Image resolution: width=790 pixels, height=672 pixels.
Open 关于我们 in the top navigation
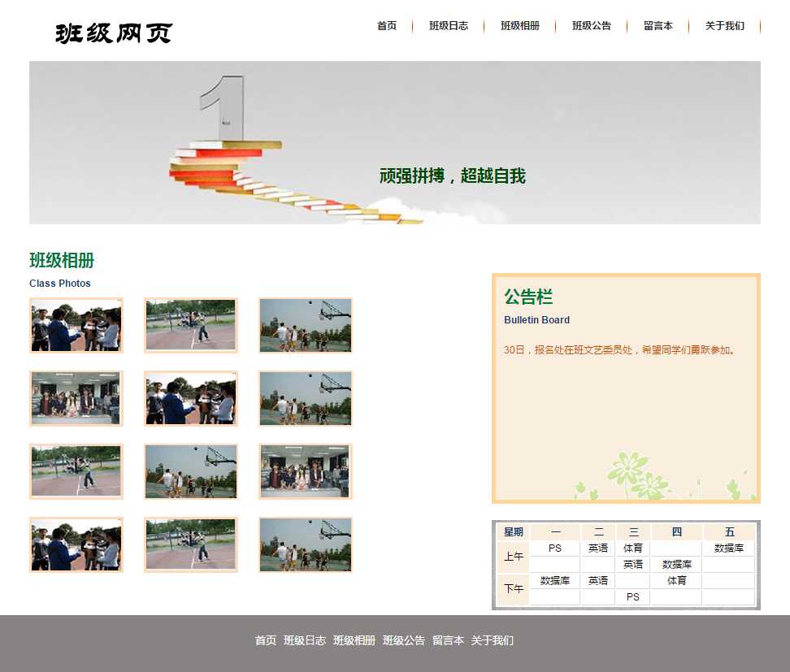coord(725,26)
